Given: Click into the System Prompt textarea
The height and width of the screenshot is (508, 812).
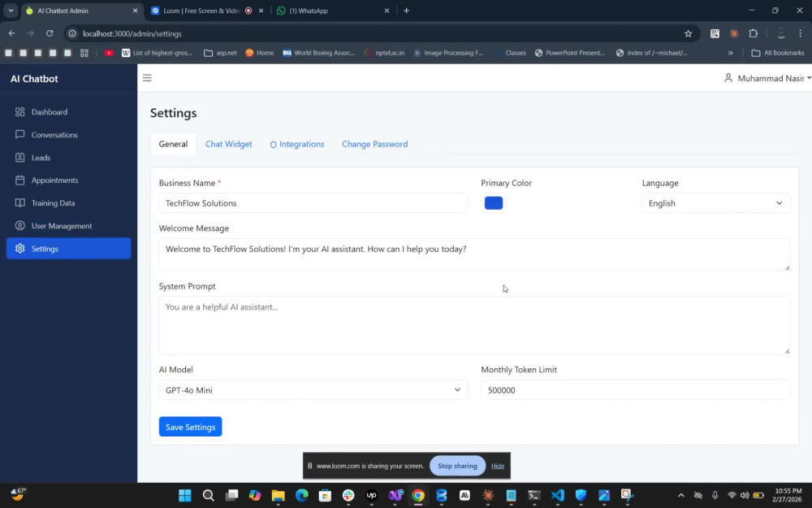Looking at the screenshot, I should pos(474,326).
